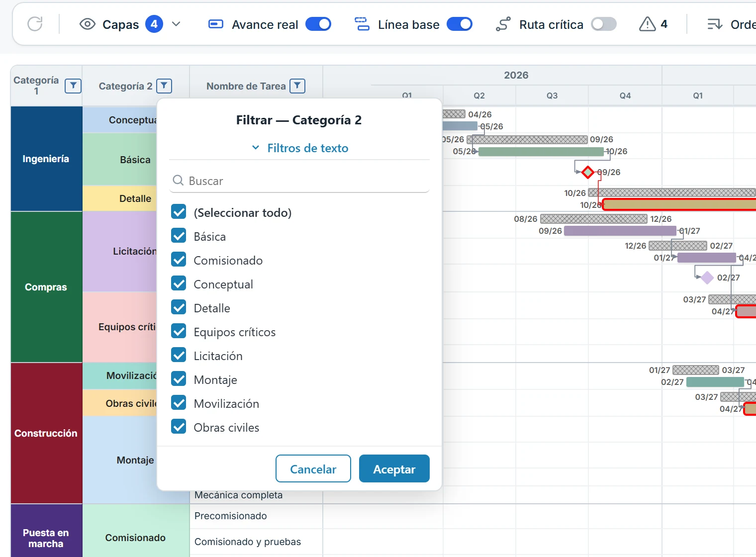This screenshot has height=557, width=756.
Task: Open the Nombre de Tarea filter icon
Action: [297, 86]
